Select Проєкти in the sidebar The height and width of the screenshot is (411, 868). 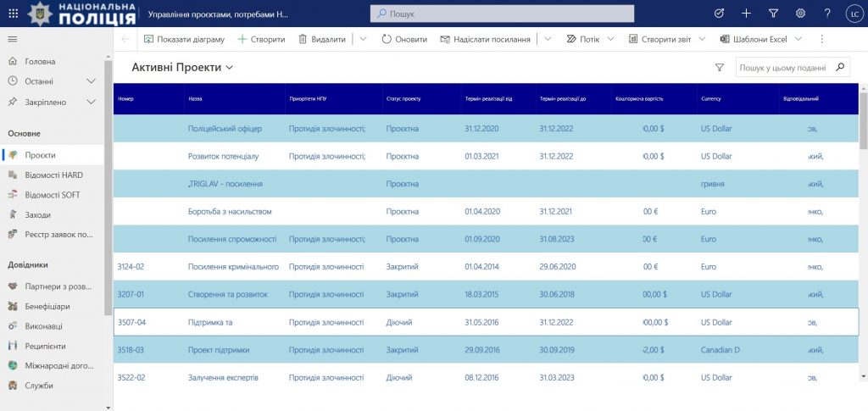(x=53, y=155)
